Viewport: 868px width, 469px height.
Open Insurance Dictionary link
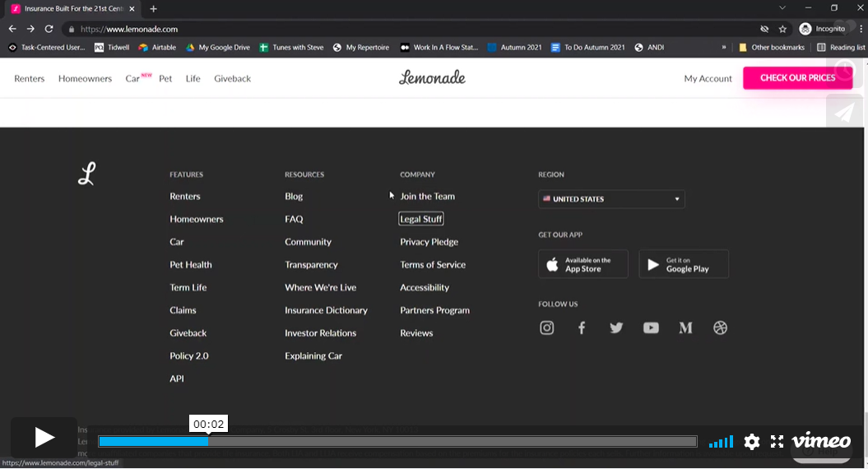[x=326, y=310]
